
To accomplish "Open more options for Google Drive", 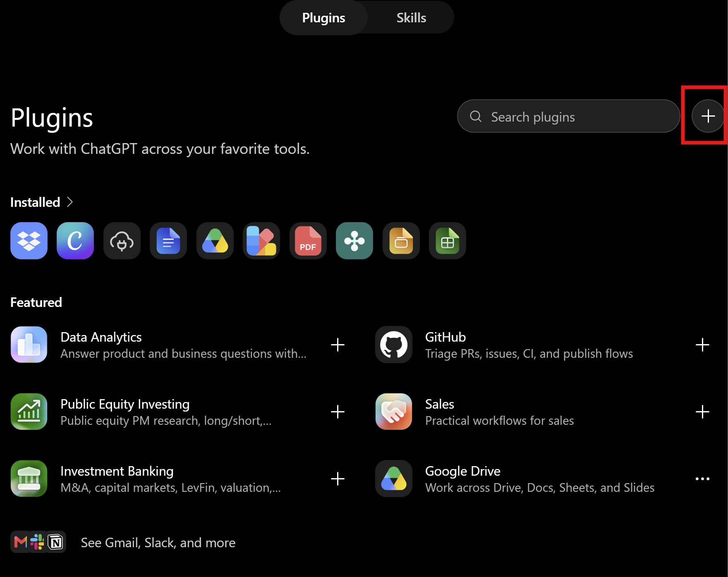I will click(x=702, y=479).
